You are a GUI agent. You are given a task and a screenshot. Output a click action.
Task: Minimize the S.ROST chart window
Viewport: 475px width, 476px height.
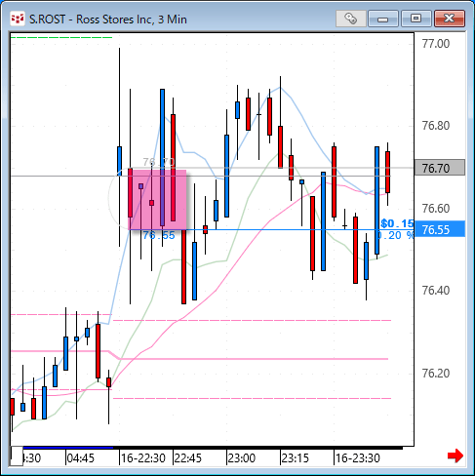(383, 19)
